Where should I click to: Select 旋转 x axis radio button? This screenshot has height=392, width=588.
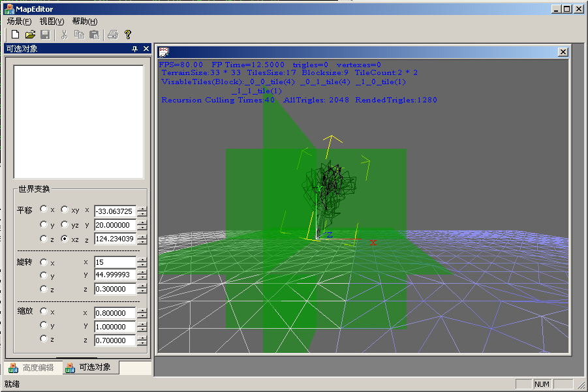pyautogui.click(x=44, y=262)
